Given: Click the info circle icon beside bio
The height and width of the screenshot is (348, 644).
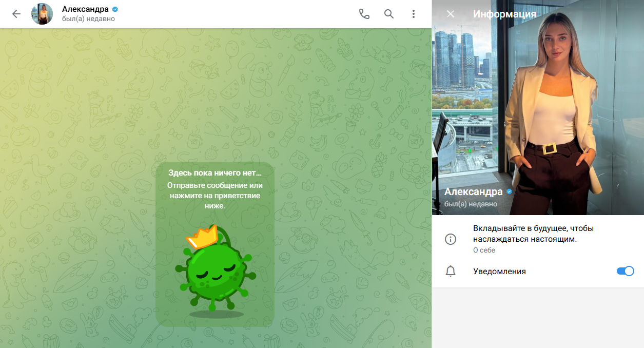Looking at the screenshot, I should click(451, 239).
